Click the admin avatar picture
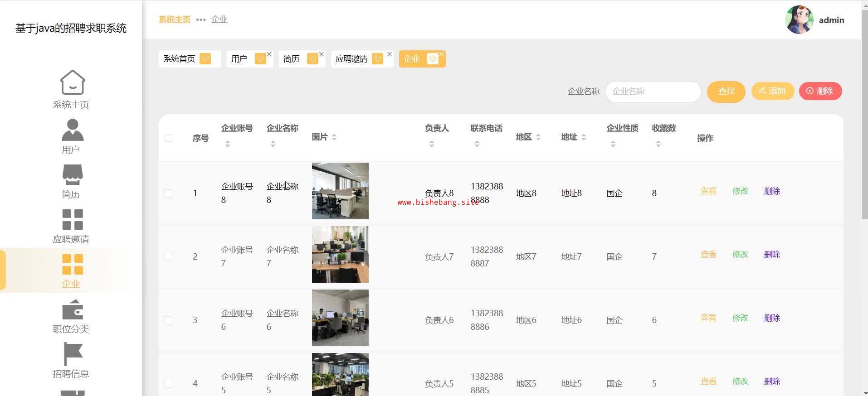The height and width of the screenshot is (396, 868). [x=799, y=20]
